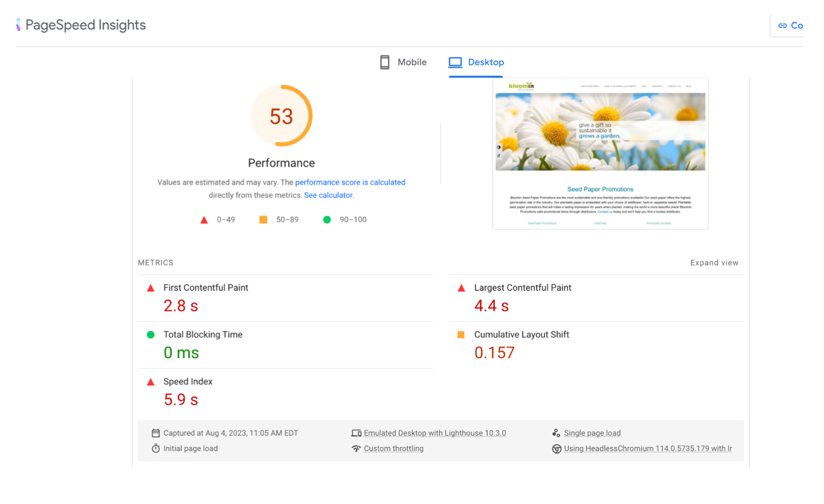
Task: Open Emulated Desktop with Lighthouse 10.3.0 link
Action: [435, 433]
